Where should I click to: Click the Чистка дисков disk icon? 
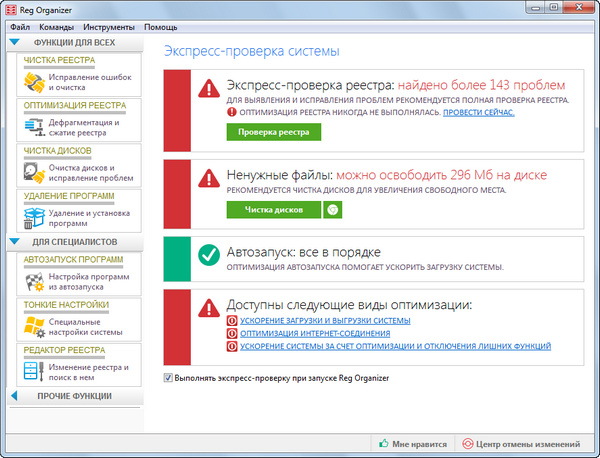coord(33,173)
